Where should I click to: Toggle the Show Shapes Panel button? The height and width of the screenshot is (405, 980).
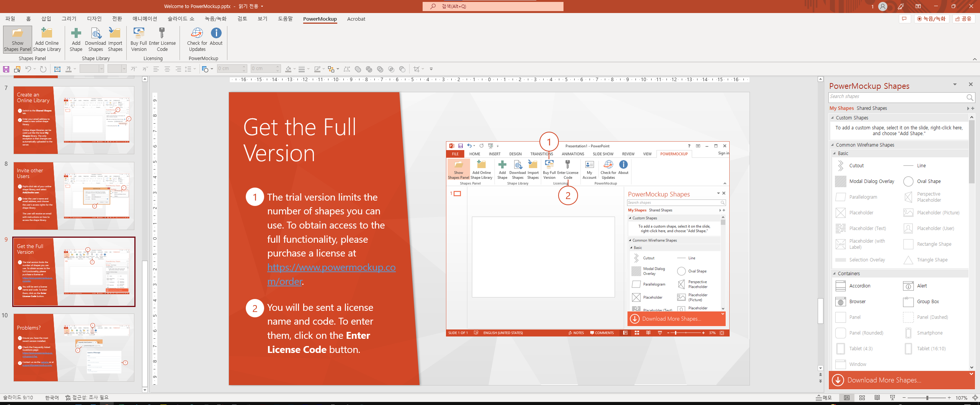(x=17, y=39)
